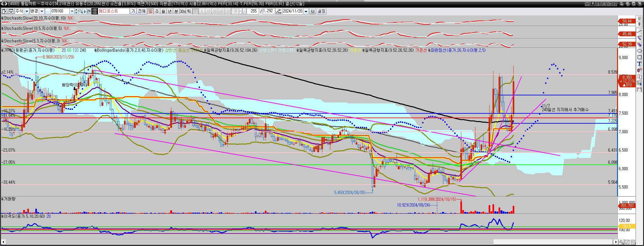The height and width of the screenshot is (246, 644).
Task: Select the eraser tool in side toolbar
Action: [639, 44]
